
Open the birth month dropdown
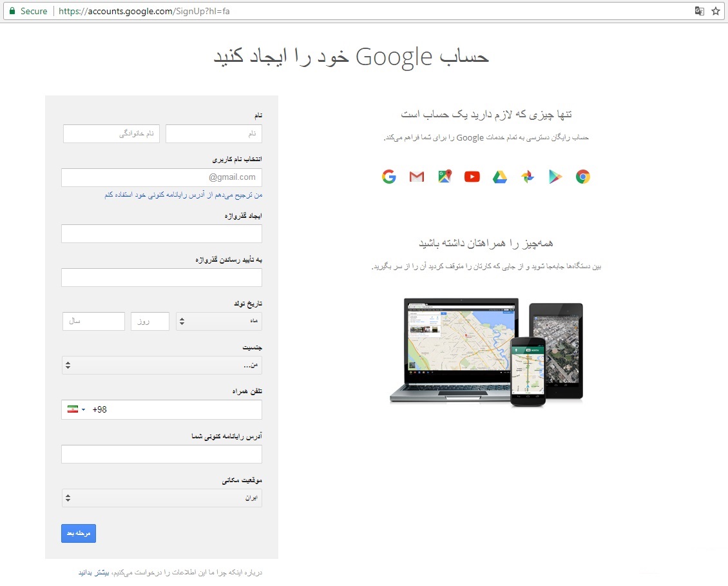218,321
